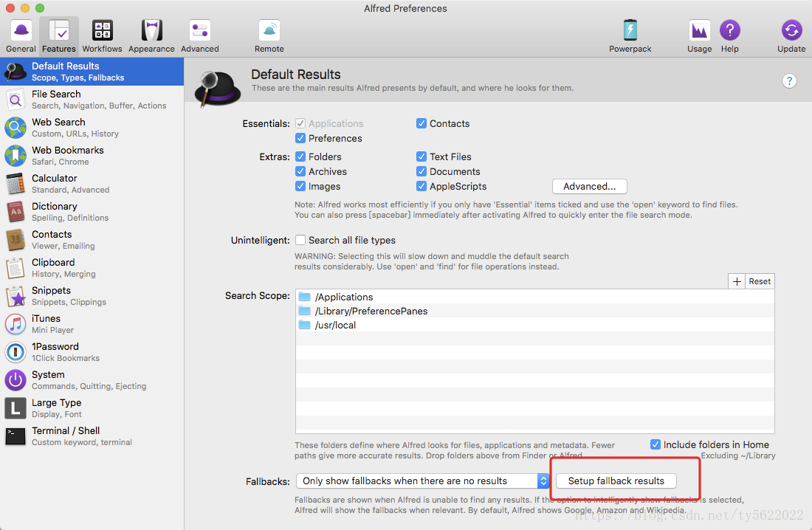
Task: Open the Terminal / Shell feature
Action: (92, 436)
